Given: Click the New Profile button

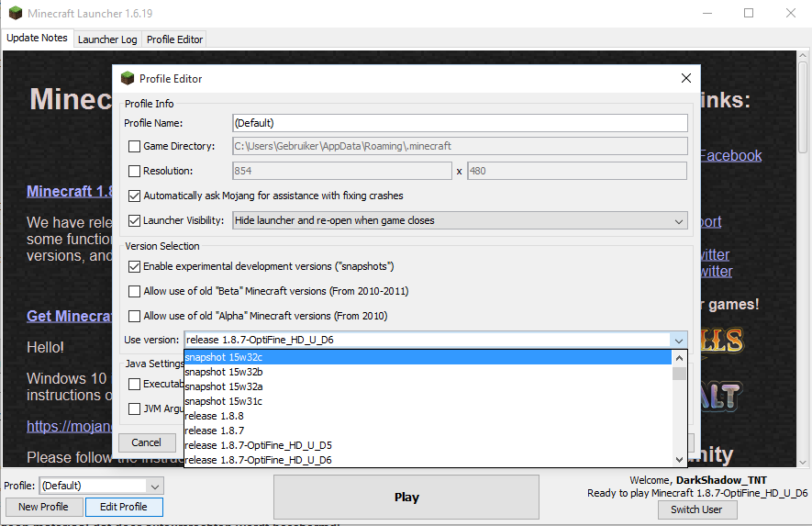Looking at the screenshot, I should click(43, 507).
